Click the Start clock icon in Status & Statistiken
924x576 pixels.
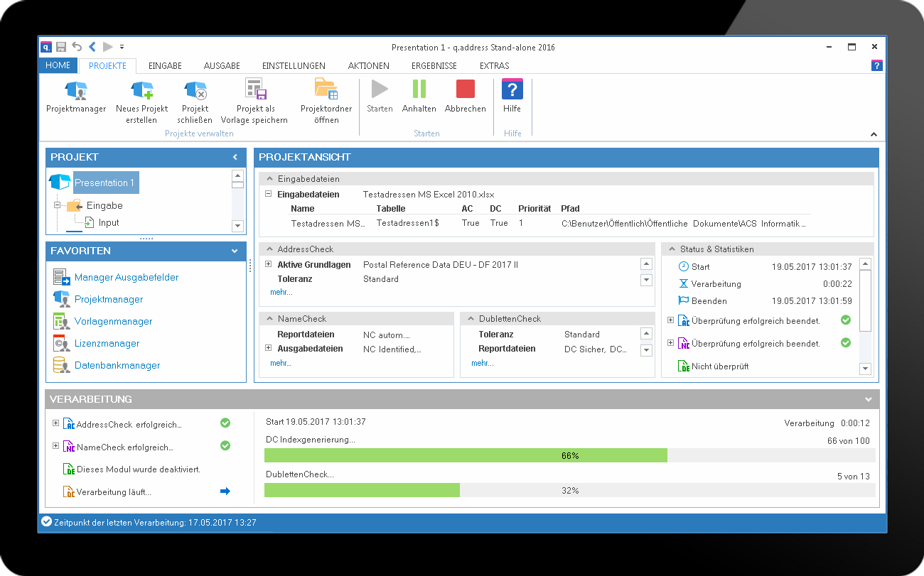(683, 267)
